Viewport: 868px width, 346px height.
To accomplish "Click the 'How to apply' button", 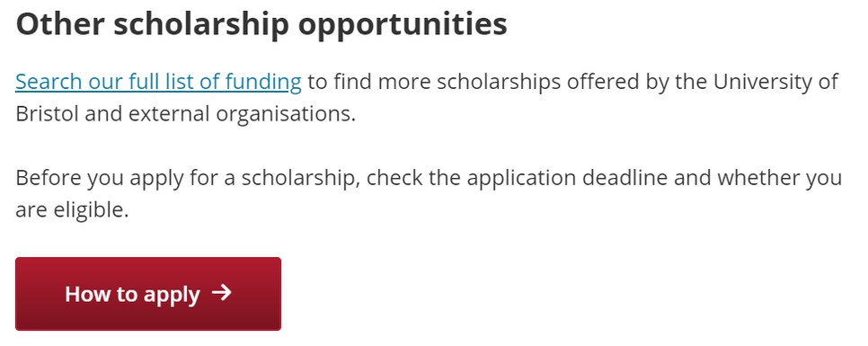I will [147, 294].
